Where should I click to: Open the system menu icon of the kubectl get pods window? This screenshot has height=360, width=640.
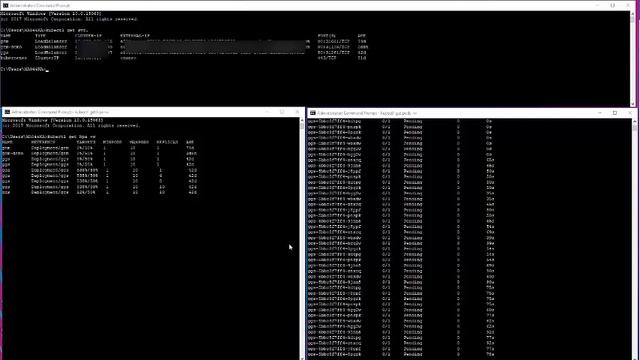[313, 113]
